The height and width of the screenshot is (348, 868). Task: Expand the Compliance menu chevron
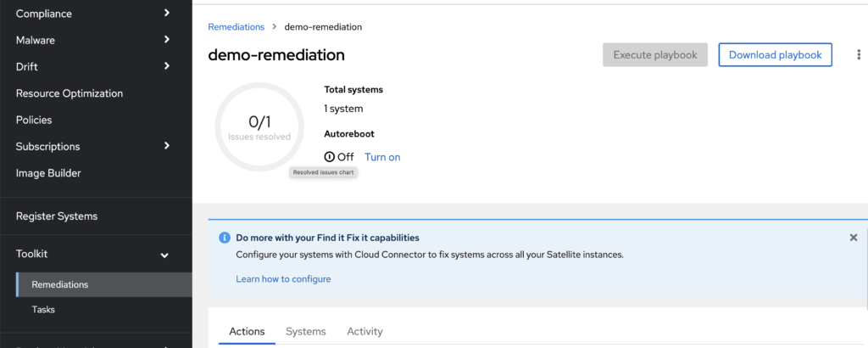pos(167,14)
